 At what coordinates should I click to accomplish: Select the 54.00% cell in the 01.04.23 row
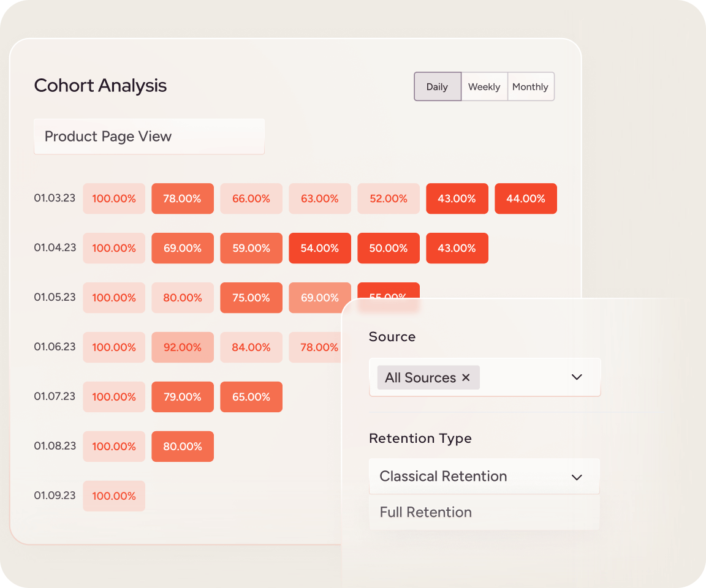click(320, 249)
